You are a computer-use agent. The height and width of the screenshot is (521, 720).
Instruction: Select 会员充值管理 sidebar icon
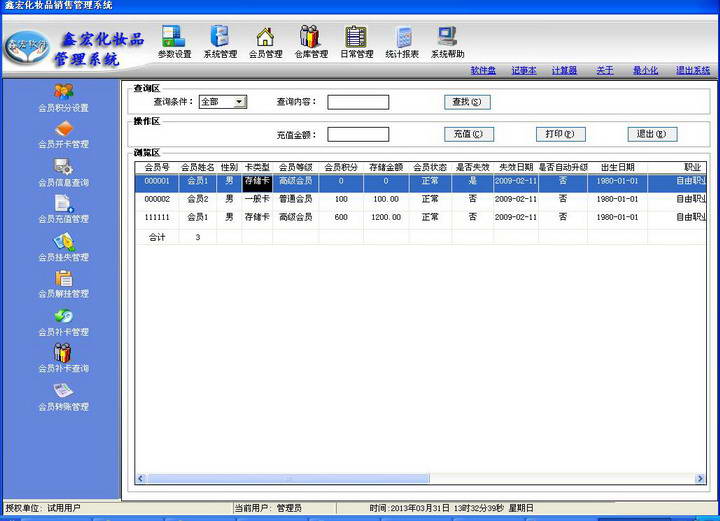[63, 205]
